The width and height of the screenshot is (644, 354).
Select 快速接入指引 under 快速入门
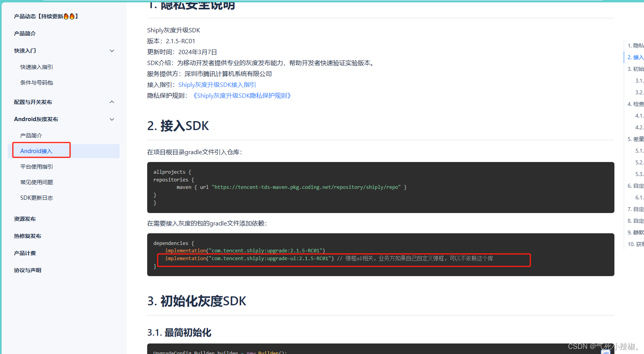point(37,67)
